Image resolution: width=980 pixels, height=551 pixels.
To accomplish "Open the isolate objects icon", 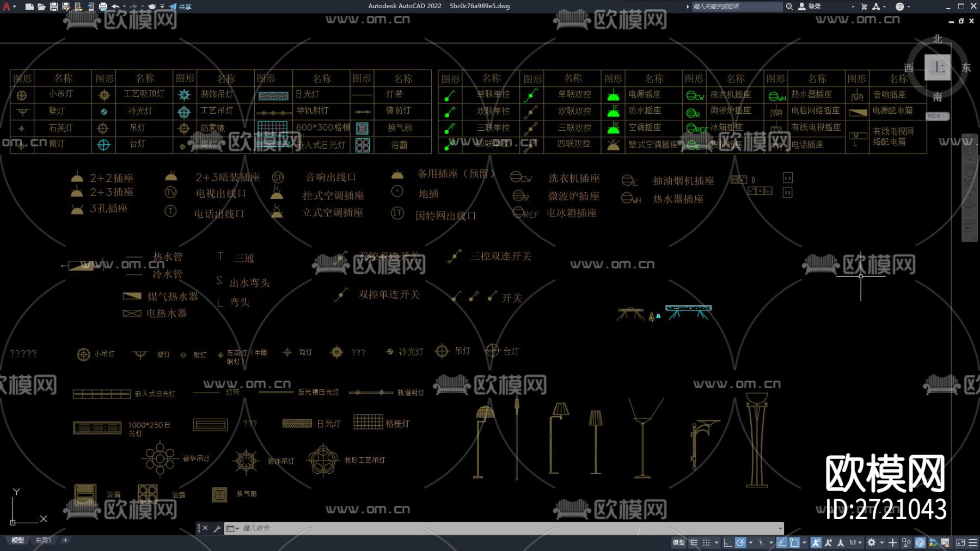I will tap(906, 542).
